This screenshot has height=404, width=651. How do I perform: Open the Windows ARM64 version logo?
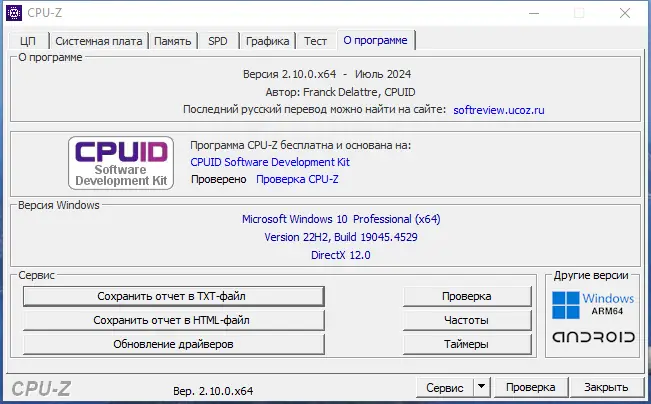click(593, 305)
